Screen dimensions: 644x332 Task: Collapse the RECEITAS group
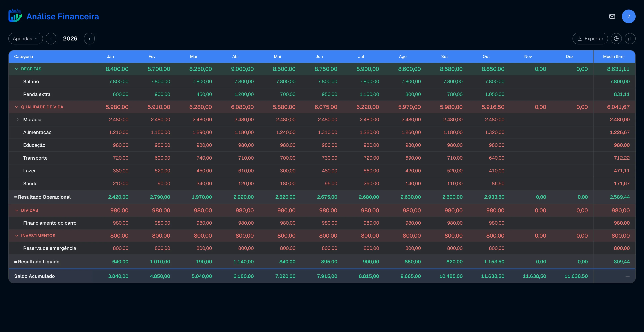pyautogui.click(x=16, y=69)
